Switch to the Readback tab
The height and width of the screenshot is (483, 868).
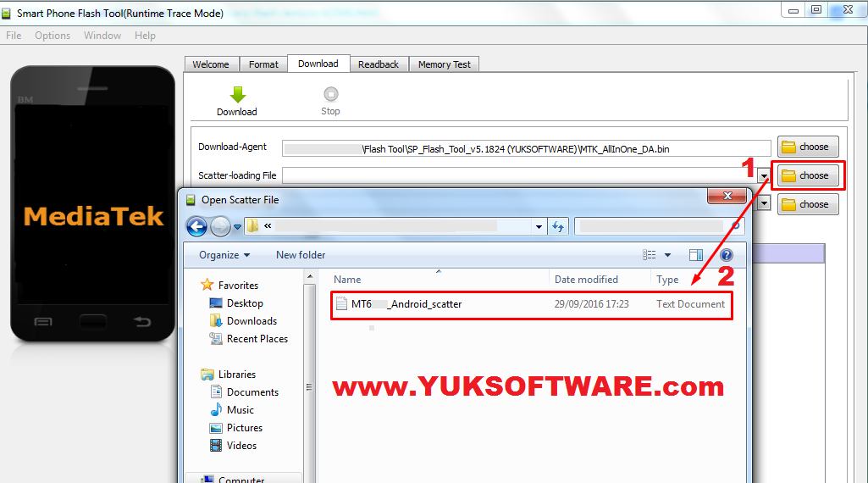[379, 64]
